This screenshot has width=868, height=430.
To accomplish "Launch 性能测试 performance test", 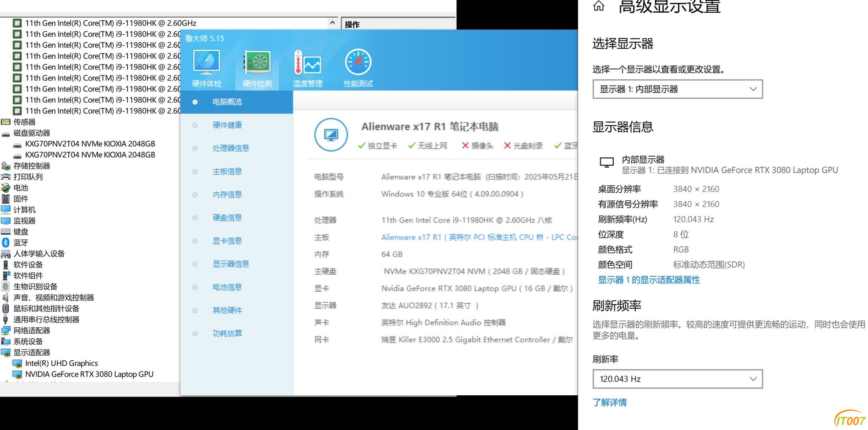I will coord(358,68).
